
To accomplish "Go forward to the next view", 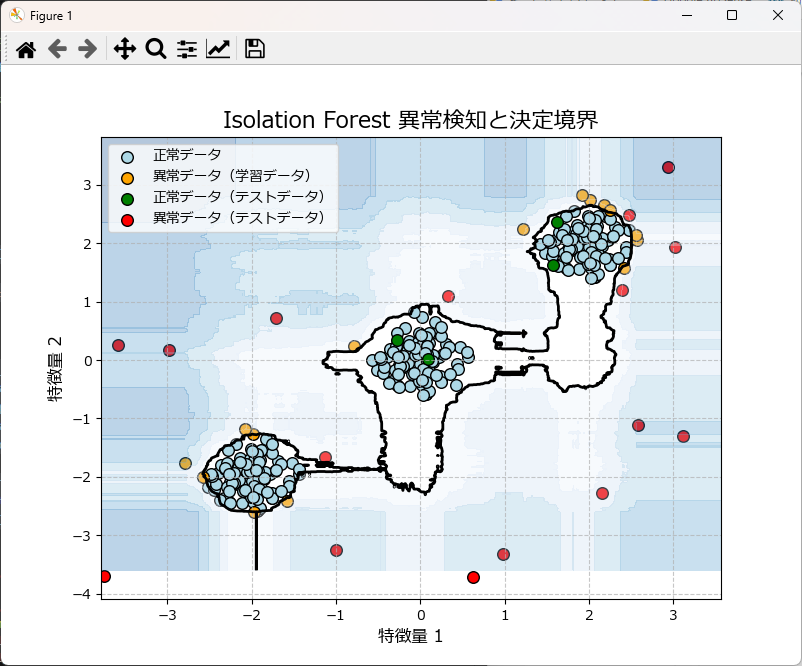I will (x=87, y=48).
